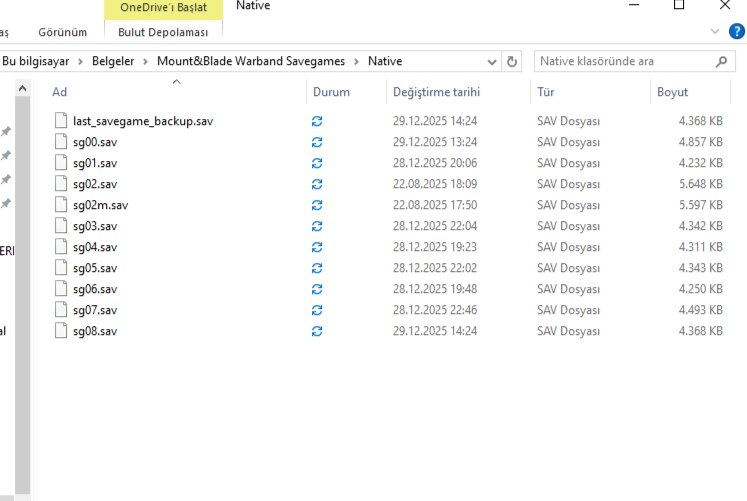The image size is (747, 501).
Task: Click the size value 5.648 KB
Action: [701, 184]
